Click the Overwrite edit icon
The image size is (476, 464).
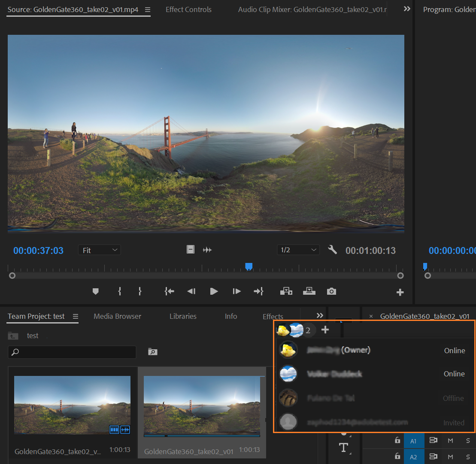click(309, 291)
